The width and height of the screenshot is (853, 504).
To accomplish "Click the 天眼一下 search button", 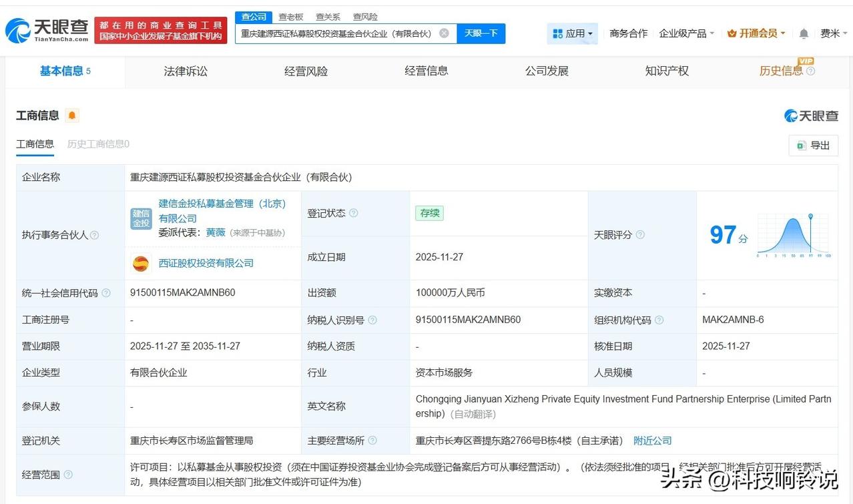I will click(481, 33).
